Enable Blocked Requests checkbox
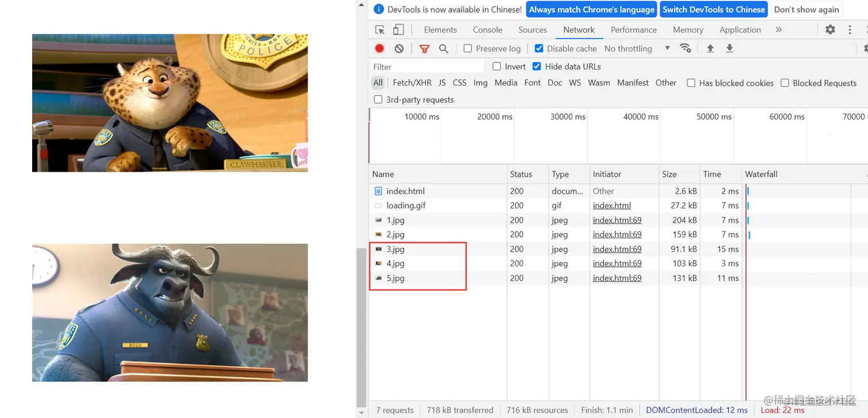This screenshot has height=418, width=868. (785, 83)
